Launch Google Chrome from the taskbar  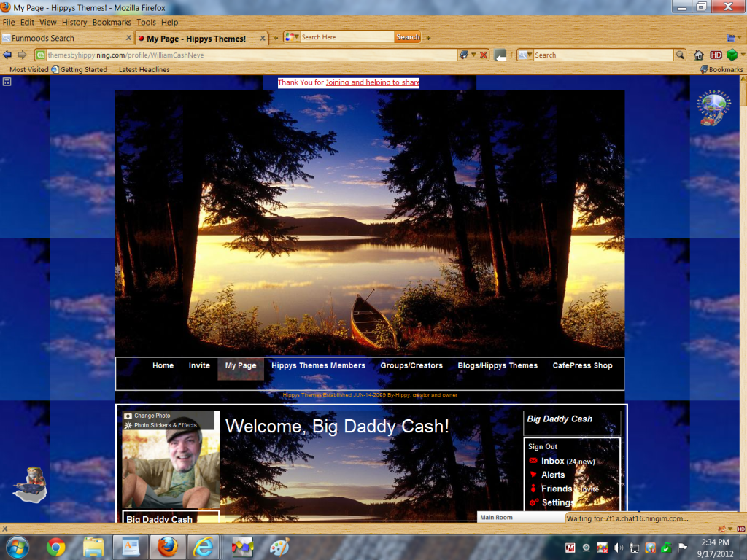(56, 547)
